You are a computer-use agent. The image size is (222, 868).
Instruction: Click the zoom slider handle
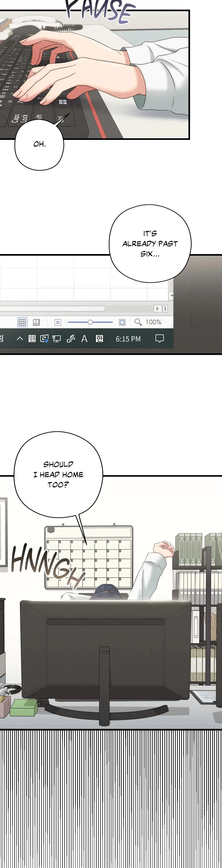(x=90, y=322)
